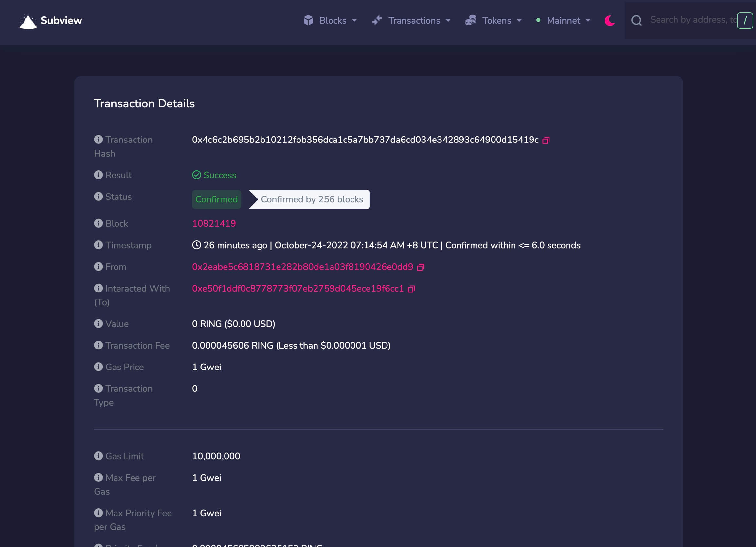
Task: Copy the Interacted With address icon
Action: tap(411, 289)
